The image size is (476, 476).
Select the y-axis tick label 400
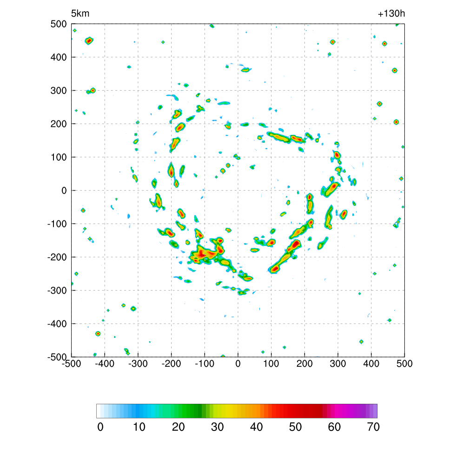[59, 57]
